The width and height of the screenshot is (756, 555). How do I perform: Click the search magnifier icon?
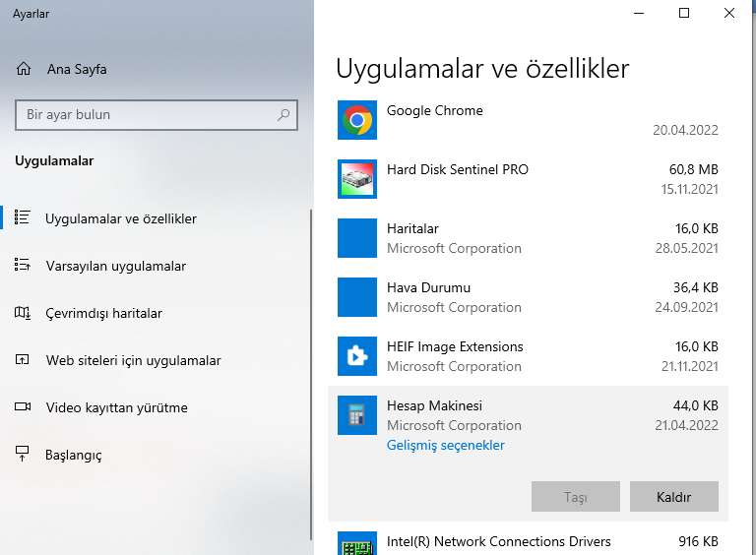[x=283, y=115]
